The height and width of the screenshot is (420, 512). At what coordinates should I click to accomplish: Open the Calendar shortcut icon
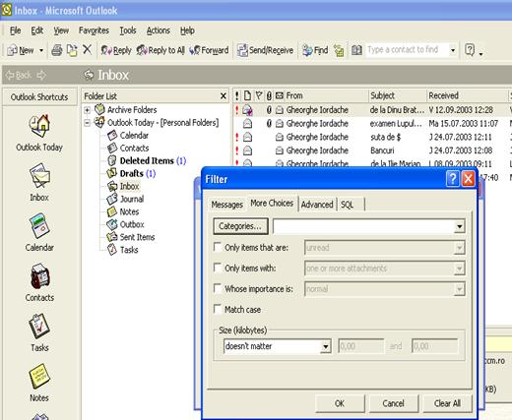(39, 226)
